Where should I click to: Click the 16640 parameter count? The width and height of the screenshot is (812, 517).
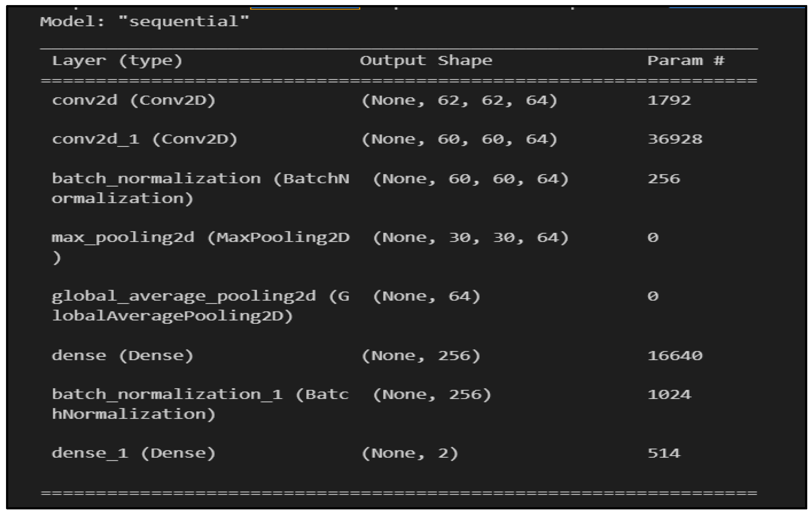tap(675, 356)
